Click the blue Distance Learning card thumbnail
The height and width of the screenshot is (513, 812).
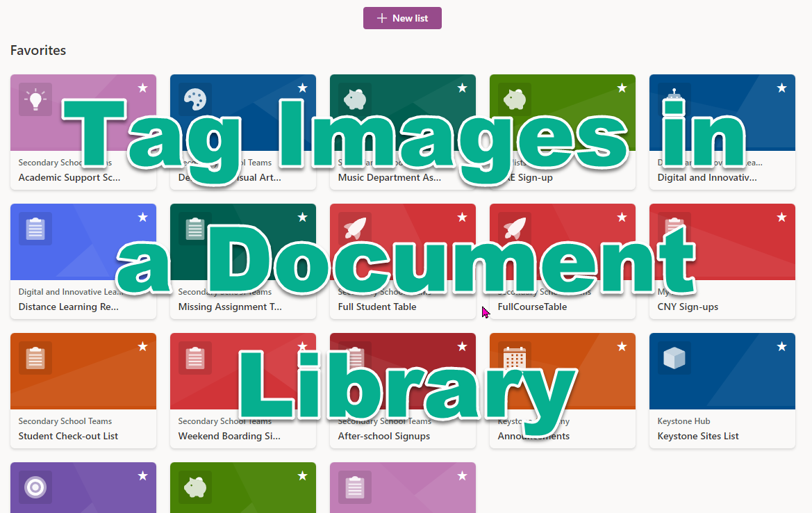coord(83,242)
